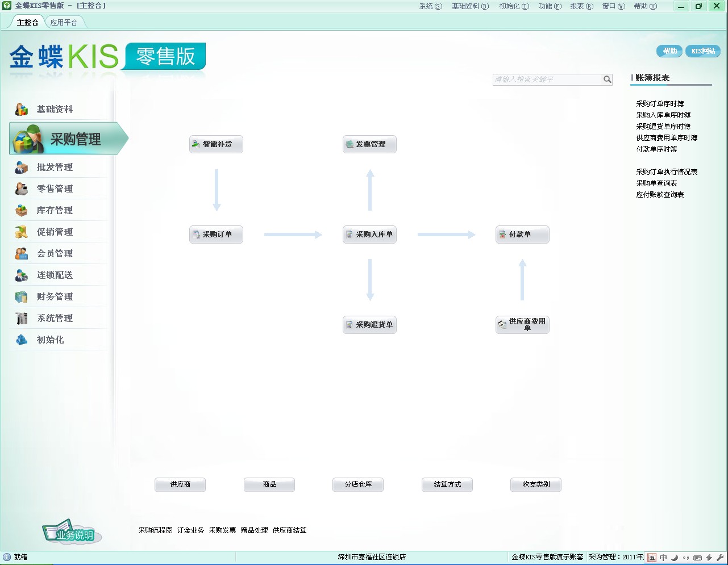Viewport: 728px width, 565px height.
Task: Open 采购订单 workflow button
Action: (216, 235)
